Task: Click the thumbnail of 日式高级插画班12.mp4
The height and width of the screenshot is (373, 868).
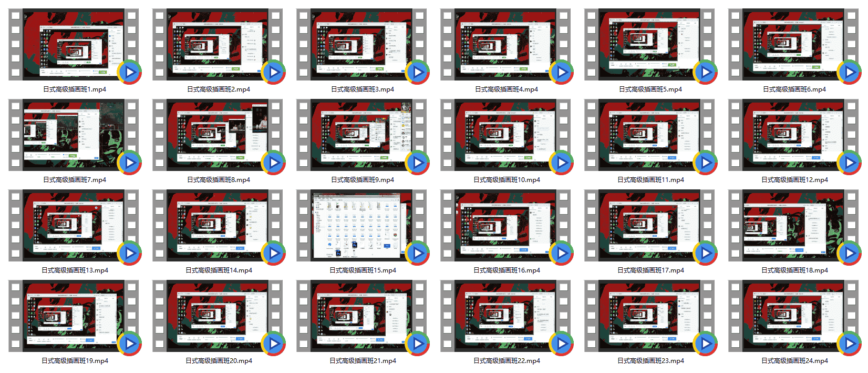Action: tap(794, 135)
